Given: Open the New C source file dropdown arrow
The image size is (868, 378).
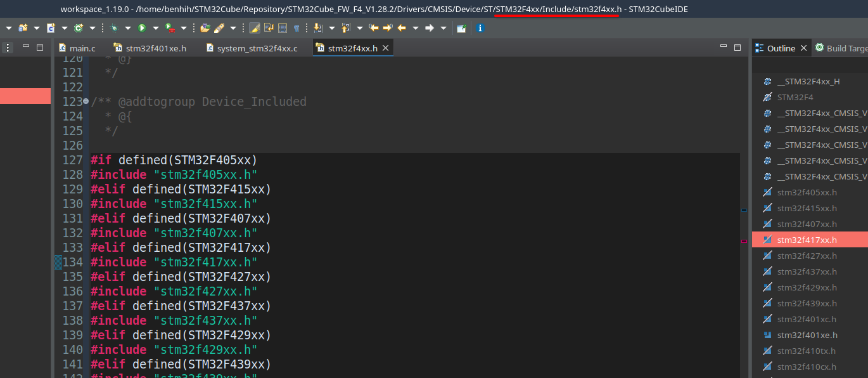Looking at the screenshot, I should [65, 28].
